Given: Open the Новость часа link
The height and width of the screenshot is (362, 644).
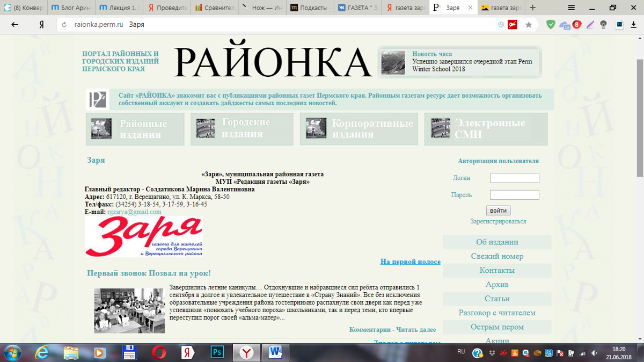Looking at the screenshot, I should [432, 54].
